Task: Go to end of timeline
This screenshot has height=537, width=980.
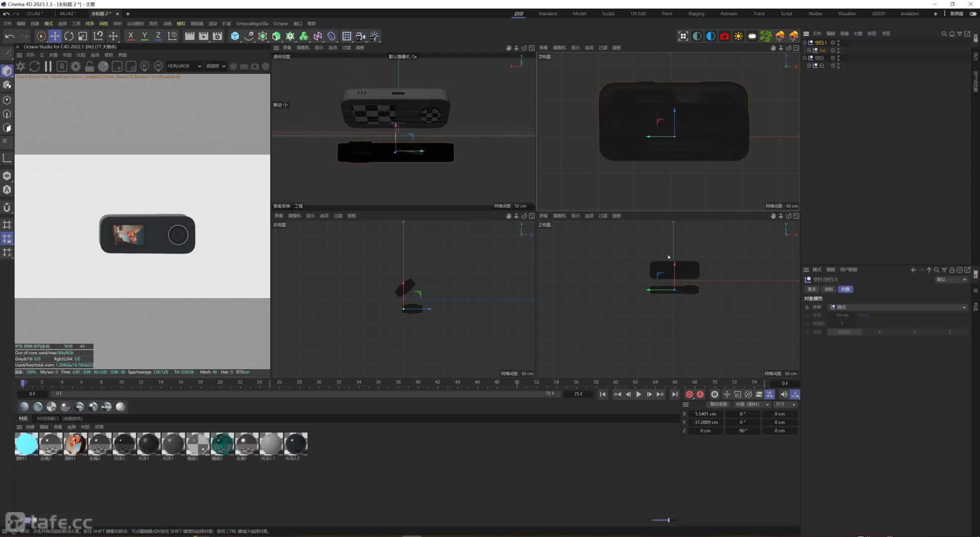Action: (674, 394)
